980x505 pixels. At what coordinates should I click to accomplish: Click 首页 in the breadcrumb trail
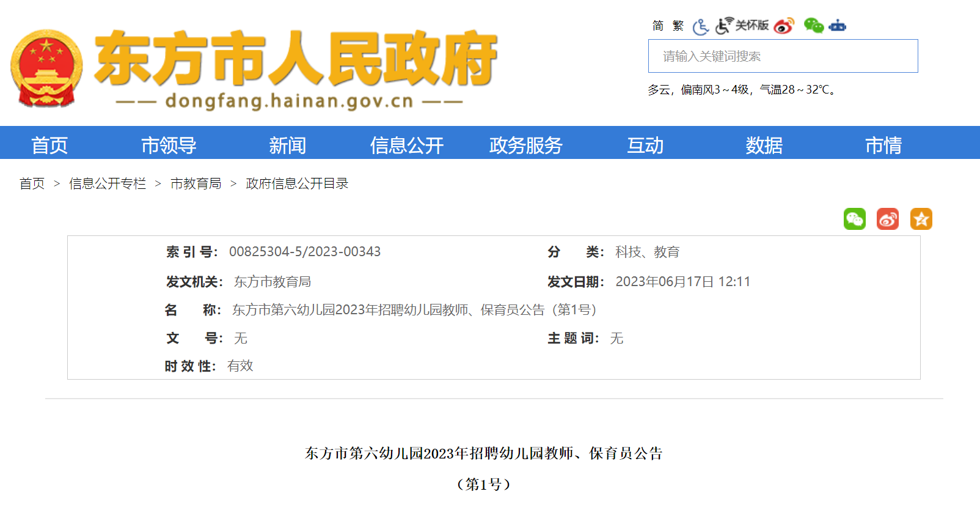(x=32, y=183)
